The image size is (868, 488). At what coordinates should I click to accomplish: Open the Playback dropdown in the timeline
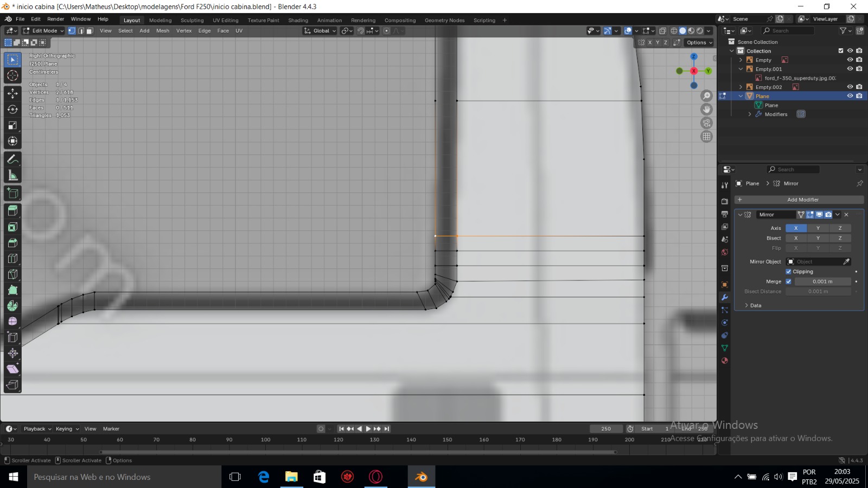click(x=37, y=429)
